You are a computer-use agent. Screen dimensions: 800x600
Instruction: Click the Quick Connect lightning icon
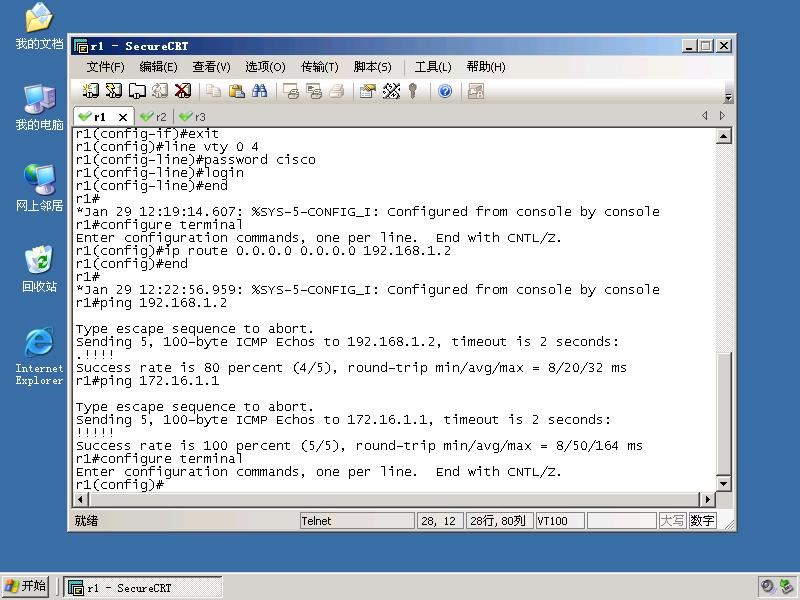[x=113, y=91]
